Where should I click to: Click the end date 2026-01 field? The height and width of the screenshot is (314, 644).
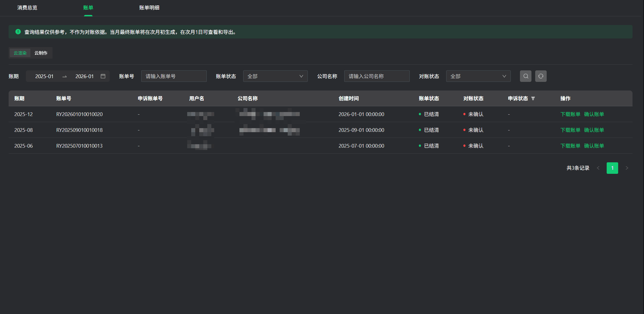coord(84,76)
